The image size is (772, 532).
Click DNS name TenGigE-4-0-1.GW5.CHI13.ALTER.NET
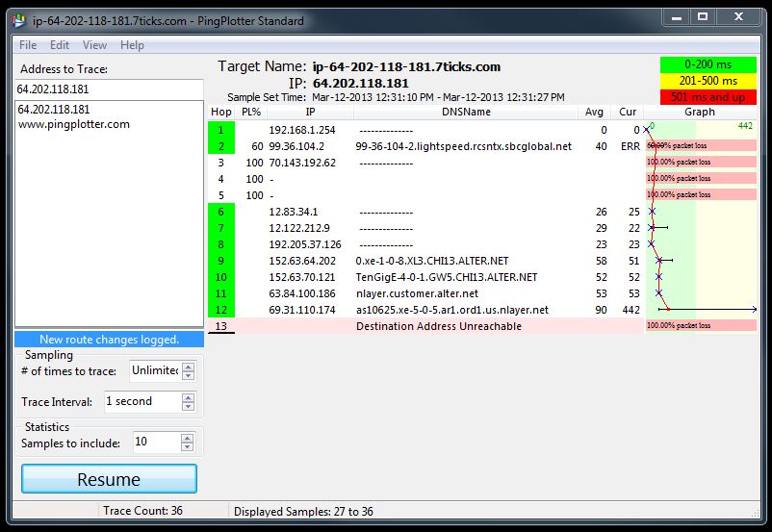pyautogui.click(x=446, y=277)
